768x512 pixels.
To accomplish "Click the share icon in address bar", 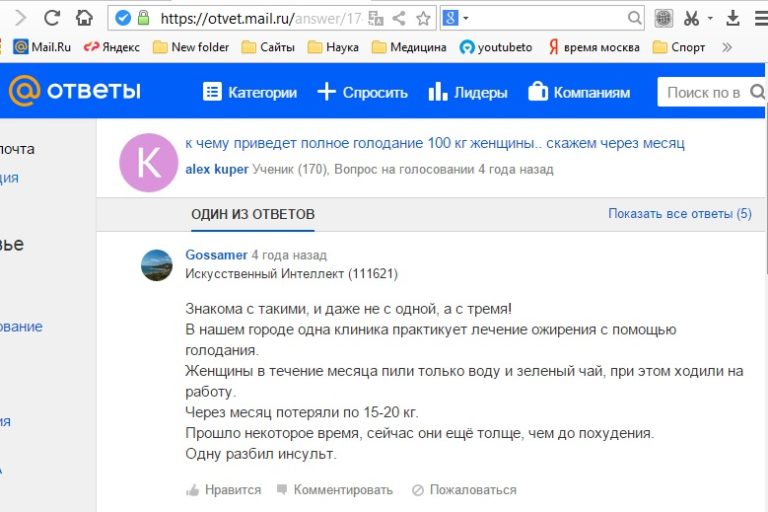I will 399,19.
